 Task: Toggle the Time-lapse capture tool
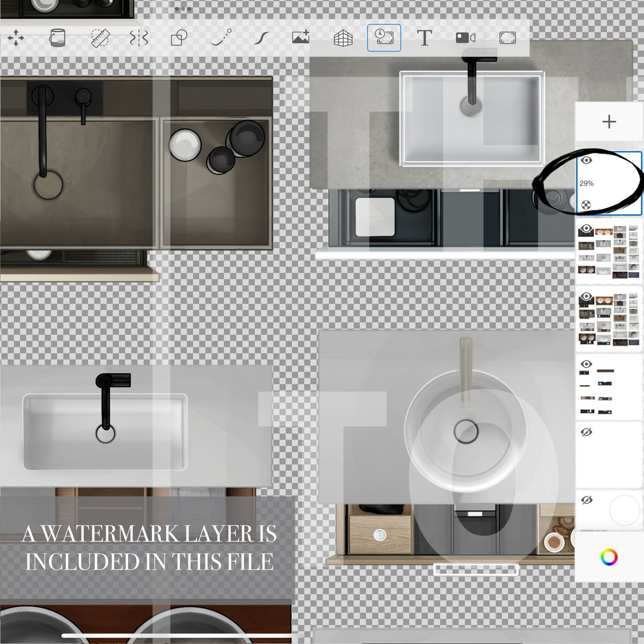(384, 38)
